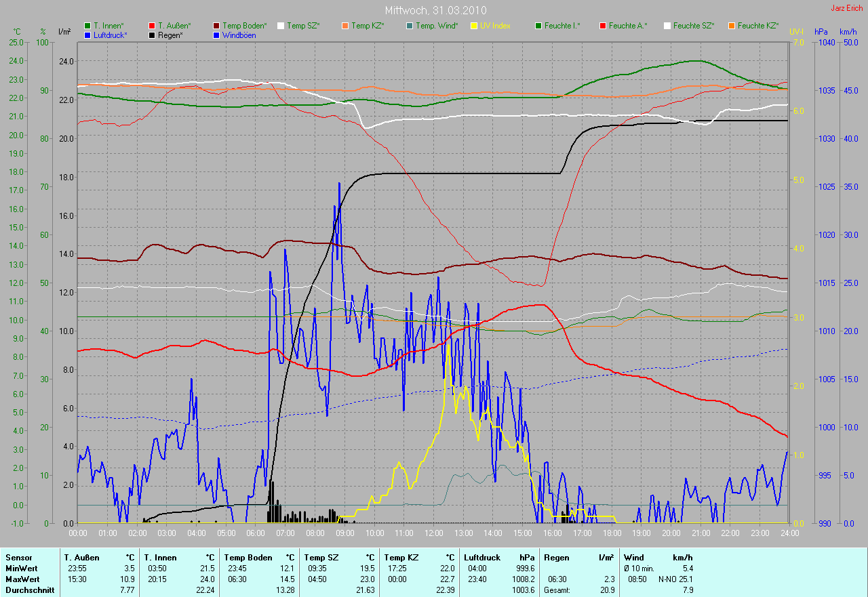Click the Luftdruck column header in table
This screenshot has height=597, width=868.
point(481,558)
